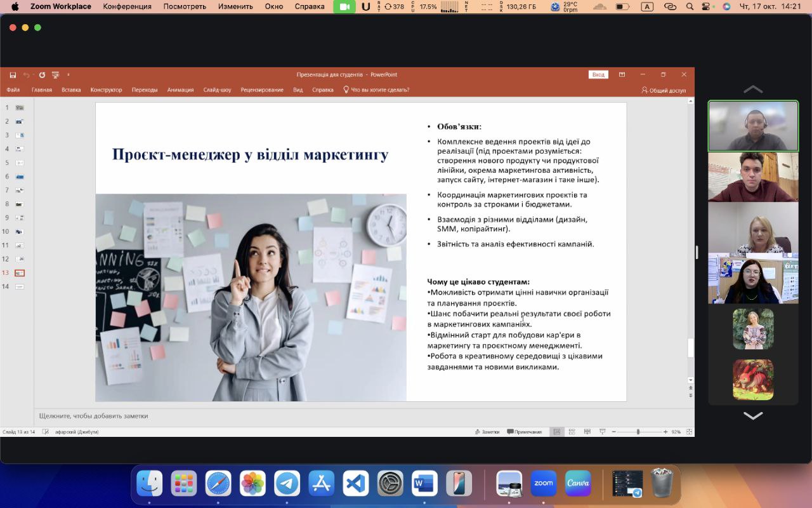Expand the quick access toolbar customize arrow
812x508 pixels.
[69, 75]
